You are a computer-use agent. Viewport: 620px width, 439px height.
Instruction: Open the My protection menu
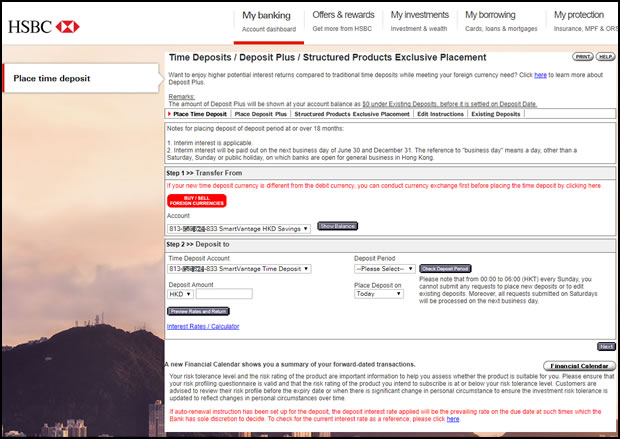click(585, 21)
